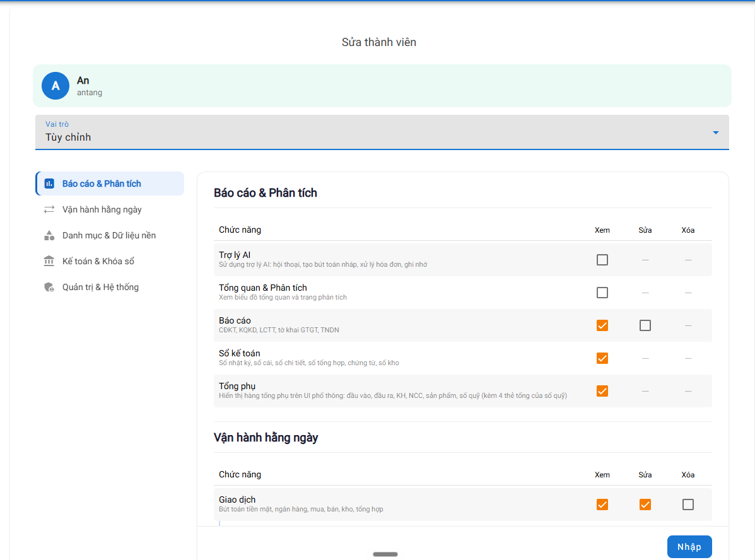Uncheck Xem for Sổ kế toán
The height and width of the screenshot is (560, 755).
coord(602,358)
